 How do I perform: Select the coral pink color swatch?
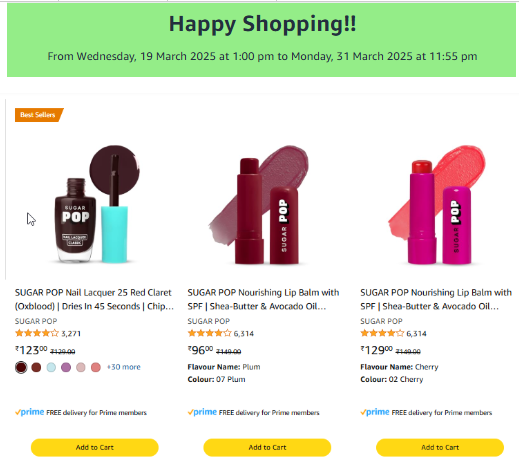(x=96, y=367)
